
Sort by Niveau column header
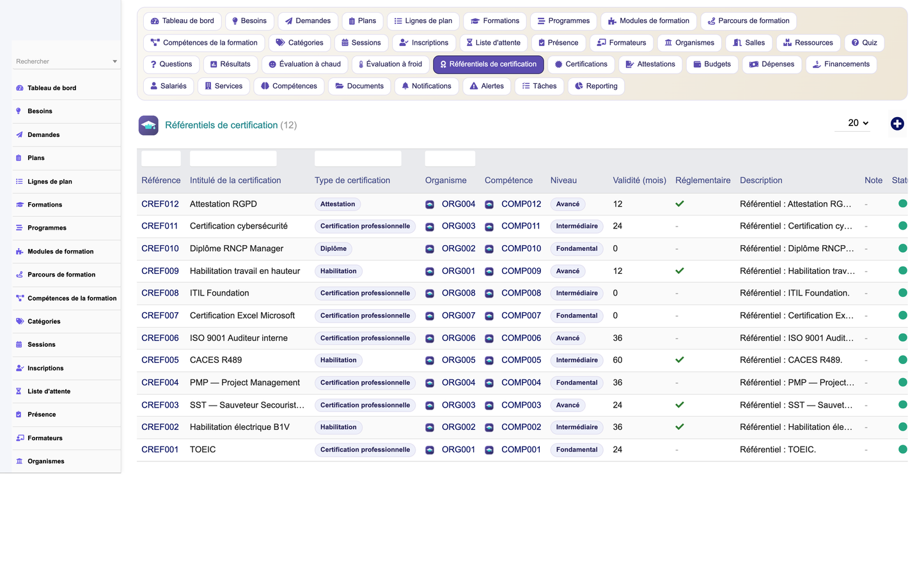(563, 180)
